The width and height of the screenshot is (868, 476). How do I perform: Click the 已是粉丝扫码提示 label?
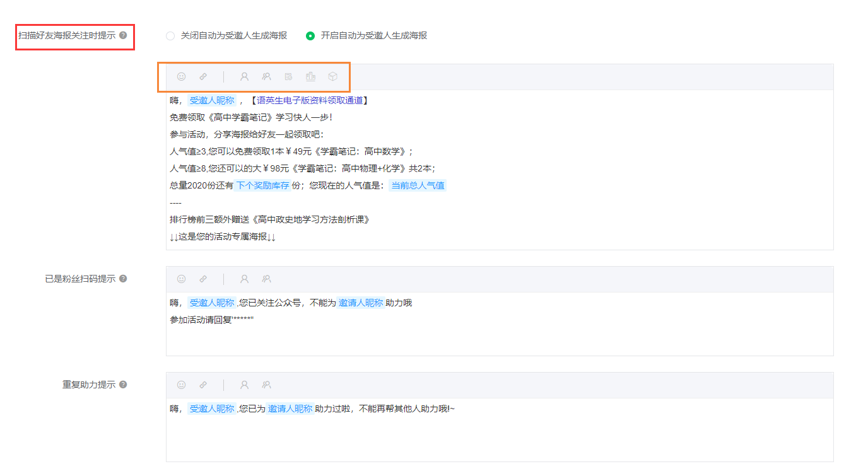[80, 279]
